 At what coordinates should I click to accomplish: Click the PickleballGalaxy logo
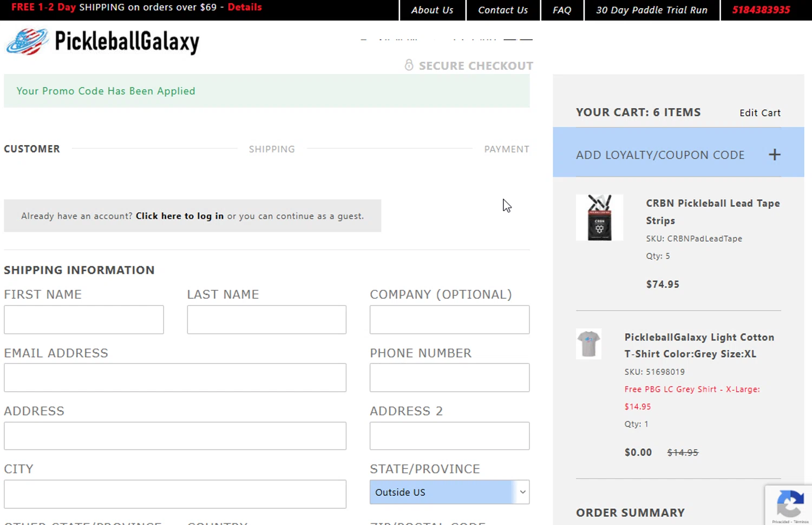pyautogui.click(x=102, y=42)
